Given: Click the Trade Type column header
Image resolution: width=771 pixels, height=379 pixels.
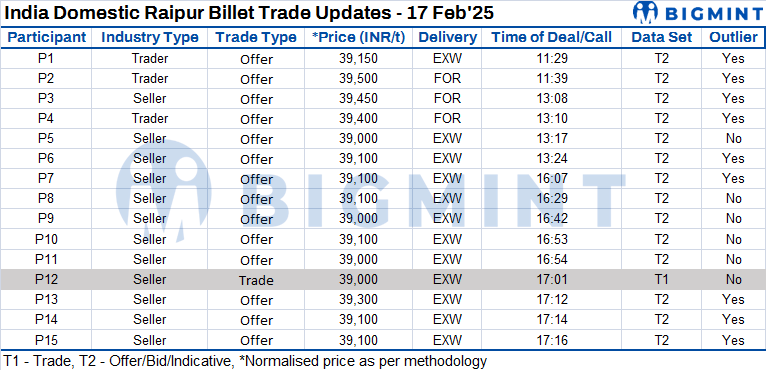Looking at the screenshot, I should pyautogui.click(x=256, y=37).
